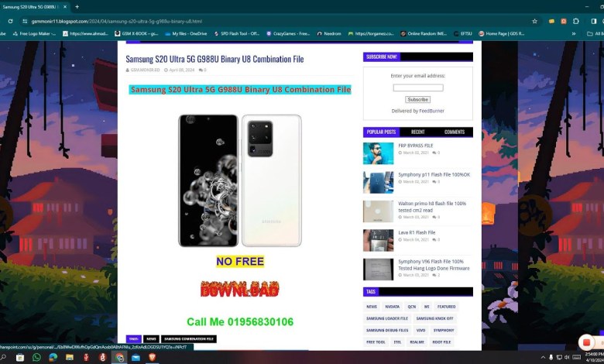Select SAMSUNG DEBUG FILES tag
Viewport: 604px width, 364px height.
tap(387, 331)
